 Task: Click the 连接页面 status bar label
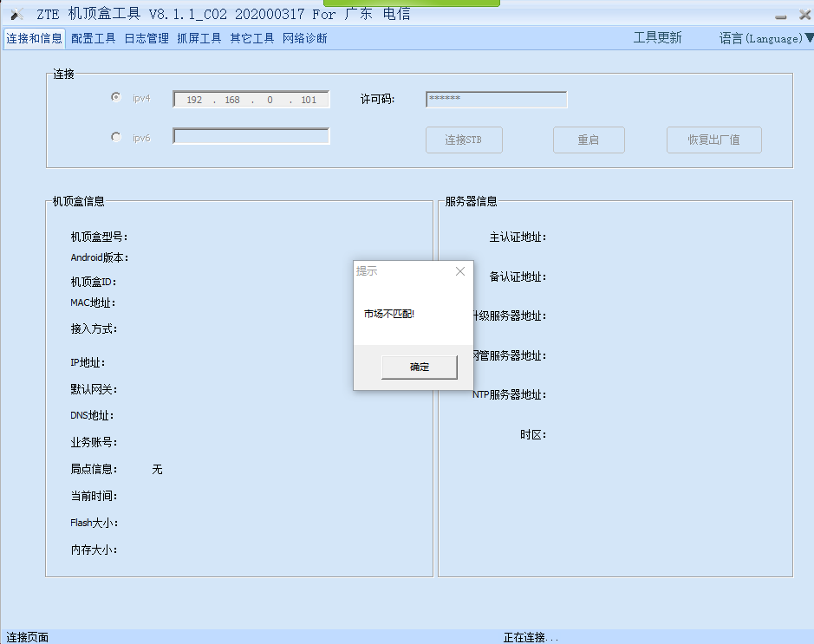click(27, 637)
